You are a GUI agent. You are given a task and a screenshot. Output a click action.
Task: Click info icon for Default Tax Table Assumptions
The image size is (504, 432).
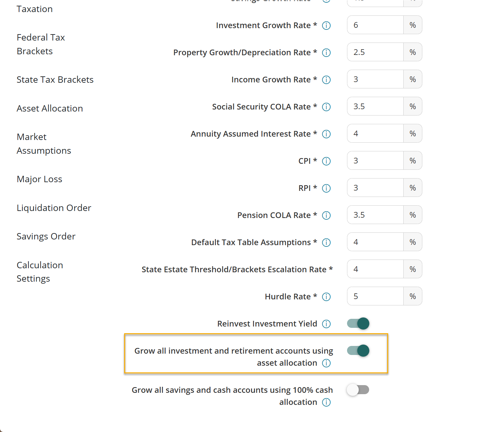pyautogui.click(x=326, y=242)
